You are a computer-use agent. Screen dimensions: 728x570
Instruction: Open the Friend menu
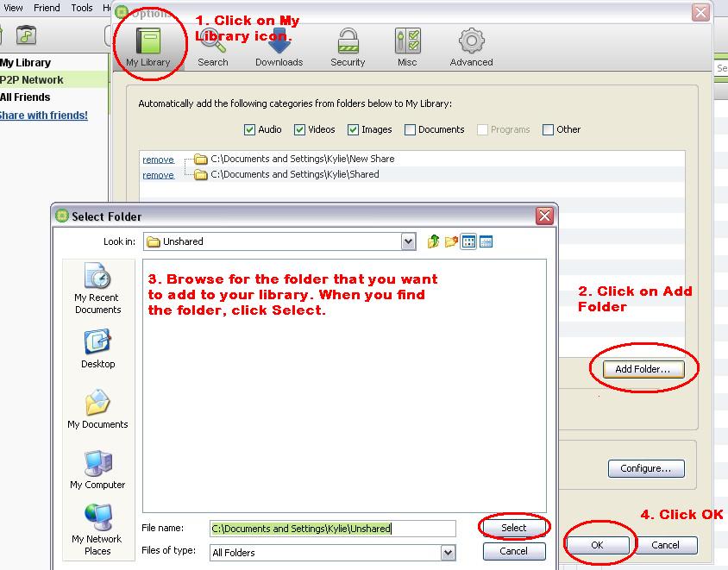coord(47,8)
